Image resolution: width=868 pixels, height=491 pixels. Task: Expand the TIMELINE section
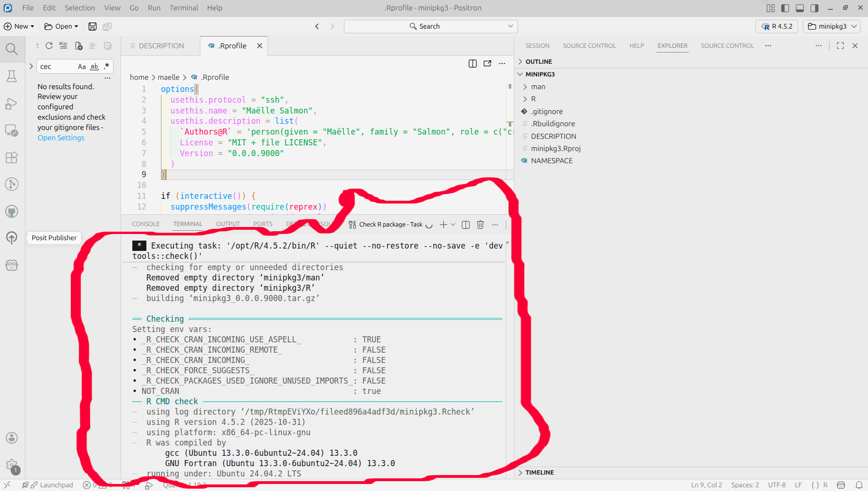540,472
